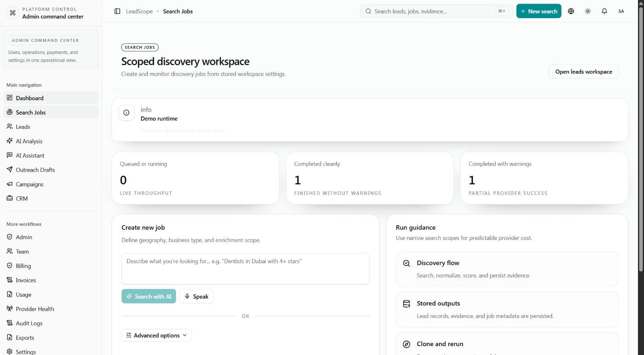Click the Run guidance heading

coord(416,227)
